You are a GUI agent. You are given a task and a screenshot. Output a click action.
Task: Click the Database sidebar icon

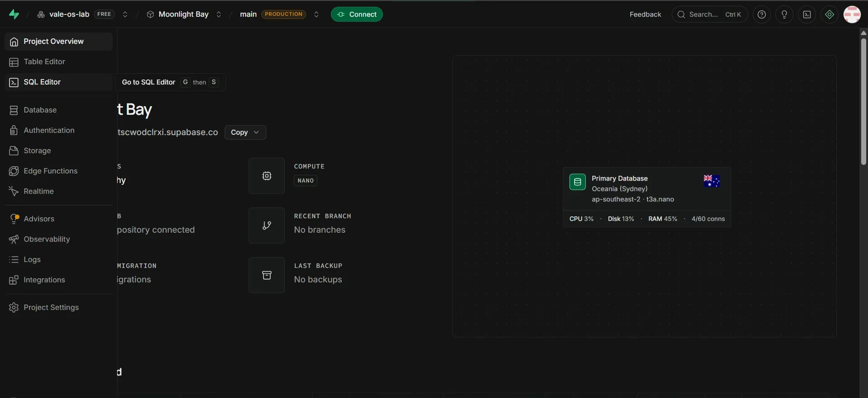point(14,110)
